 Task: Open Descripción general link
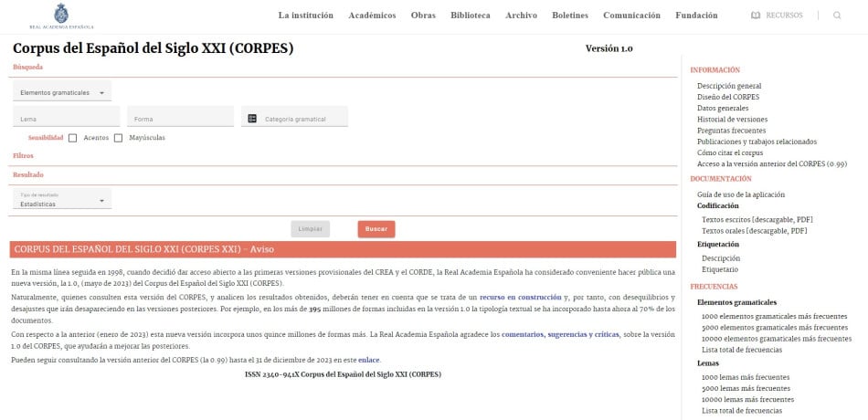[x=729, y=86]
